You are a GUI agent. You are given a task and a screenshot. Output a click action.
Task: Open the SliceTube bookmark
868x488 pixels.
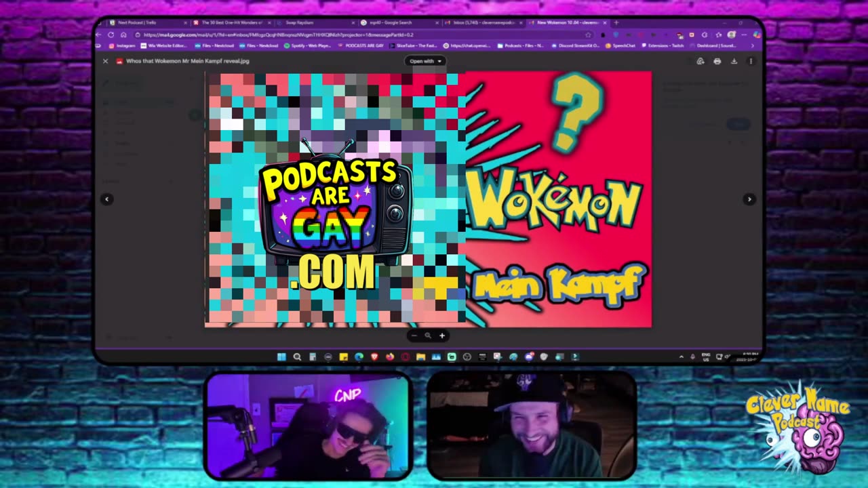pyautogui.click(x=413, y=46)
